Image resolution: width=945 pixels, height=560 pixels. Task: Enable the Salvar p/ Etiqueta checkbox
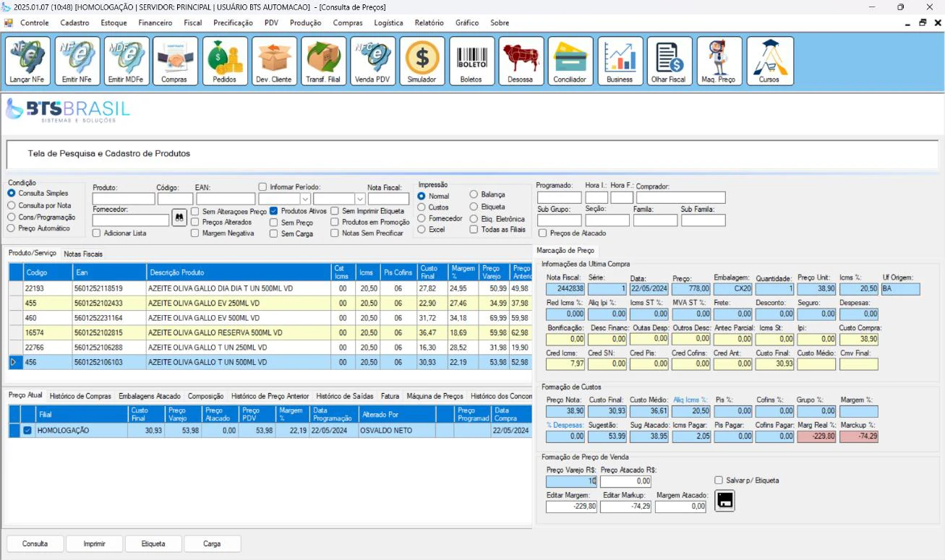[x=718, y=480]
